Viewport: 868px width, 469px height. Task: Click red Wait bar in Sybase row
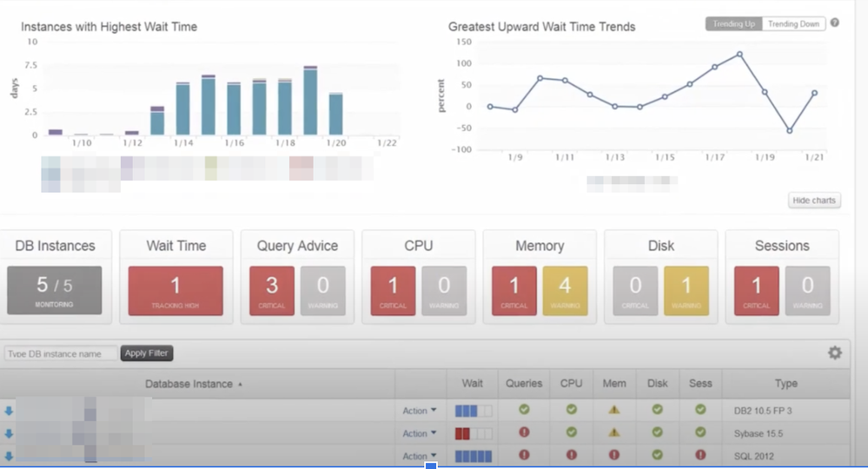[474, 433]
